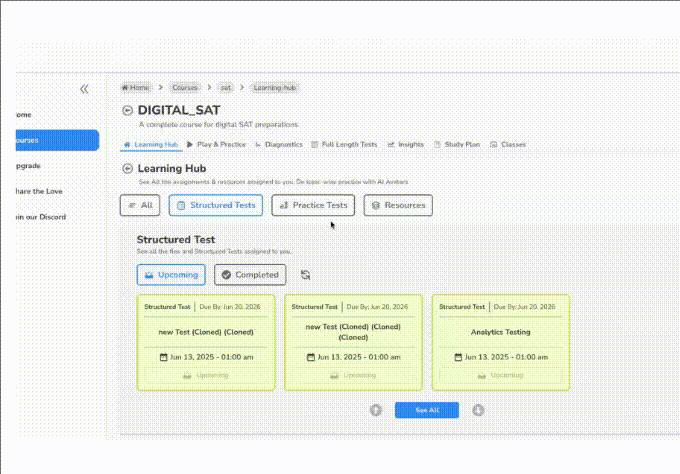The image size is (680, 474).
Task: Collapse the sidebar with double chevron icon
Action: coord(84,89)
